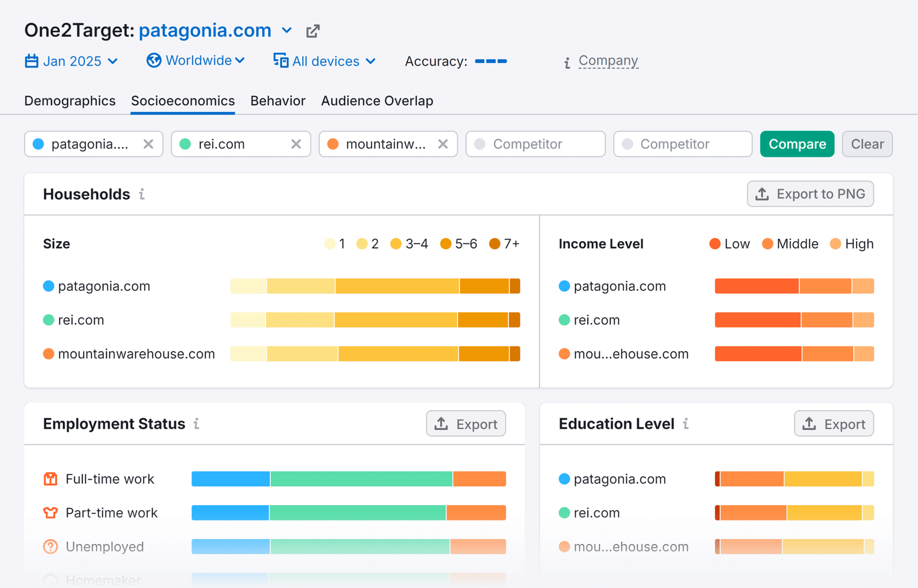Click Education Level info icon
Viewport: 918px width, 588px height.
[x=686, y=424]
